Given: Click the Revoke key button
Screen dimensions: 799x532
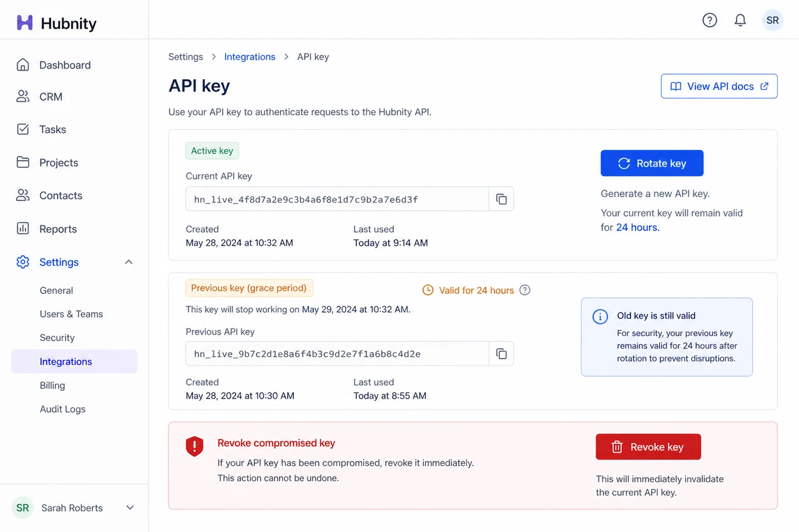Looking at the screenshot, I should (x=648, y=447).
